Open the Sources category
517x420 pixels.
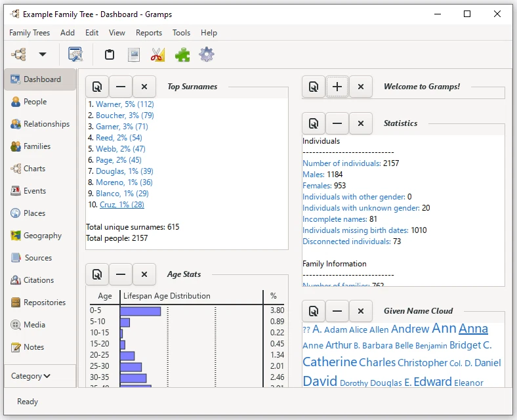click(40, 258)
